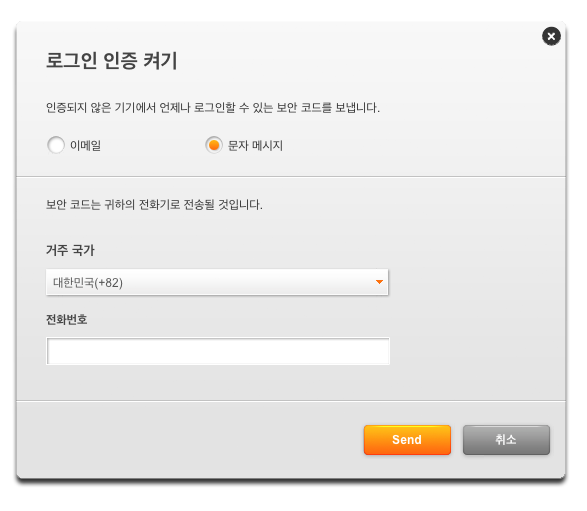Open the 거주 국가 country dropdown
Image resolution: width=587 pixels, height=511 pixels.
coord(217,282)
